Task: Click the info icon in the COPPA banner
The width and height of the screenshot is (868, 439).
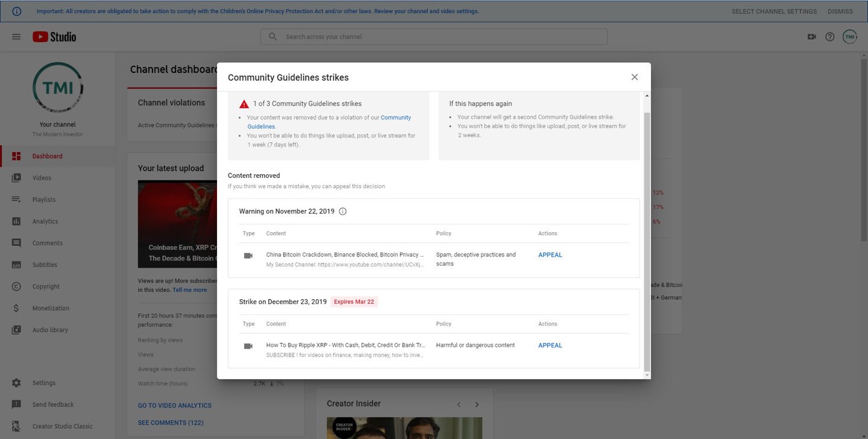Action: coord(17,11)
